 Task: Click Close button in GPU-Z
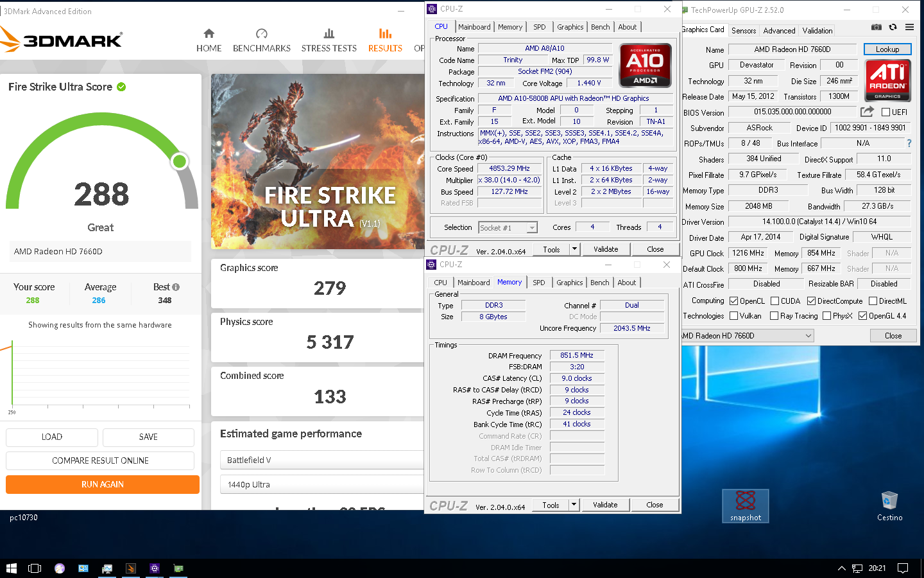[893, 335]
